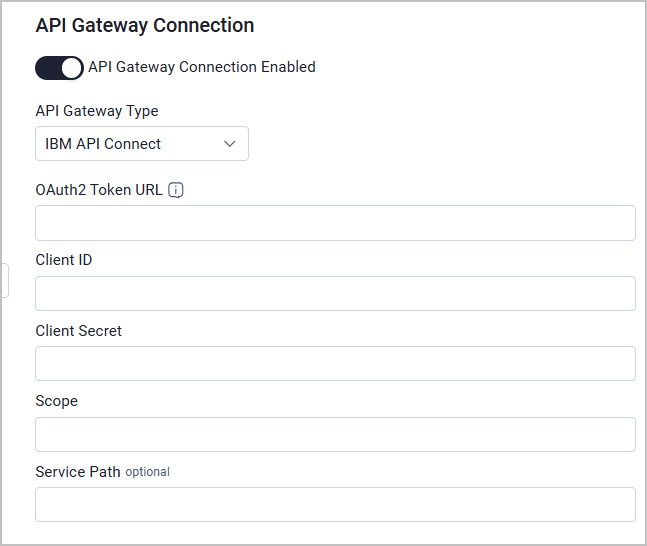Click the Client ID field label
The width and height of the screenshot is (647, 546).
click(64, 260)
